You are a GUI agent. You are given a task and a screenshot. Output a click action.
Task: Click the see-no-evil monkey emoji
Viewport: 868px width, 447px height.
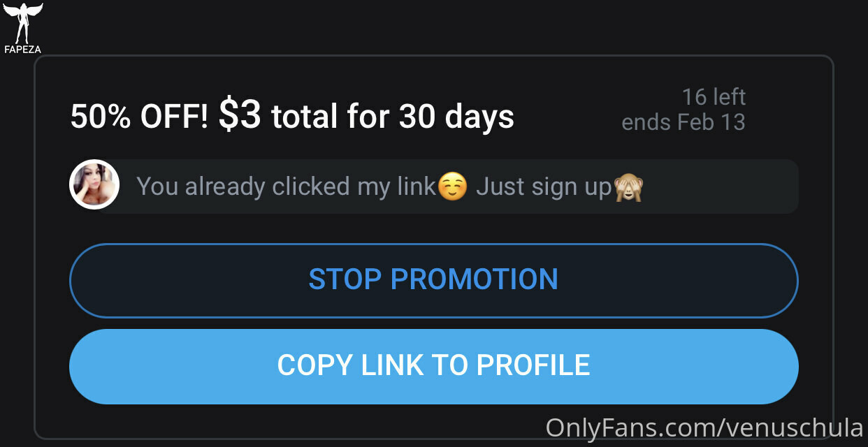pyautogui.click(x=628, y=187)
